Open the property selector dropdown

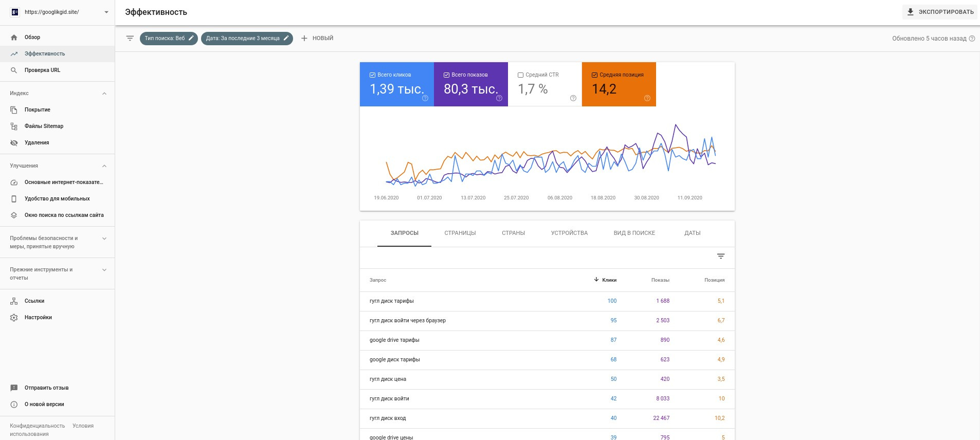106,12
